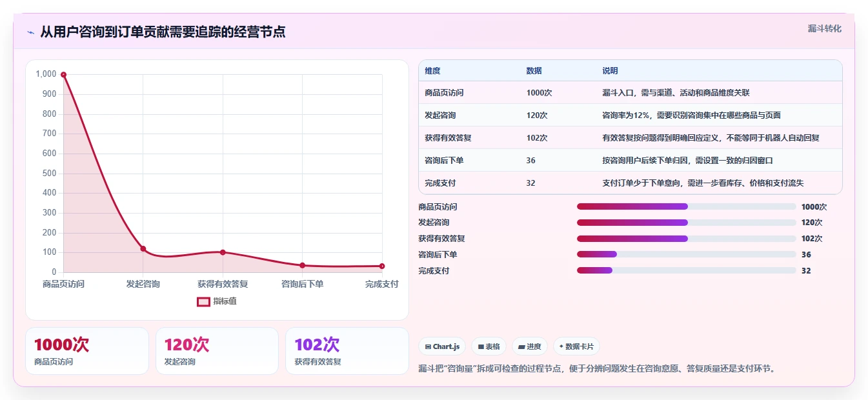Click the 表格 chip
The image size is (868, 400).
click(x=489, y=346)
